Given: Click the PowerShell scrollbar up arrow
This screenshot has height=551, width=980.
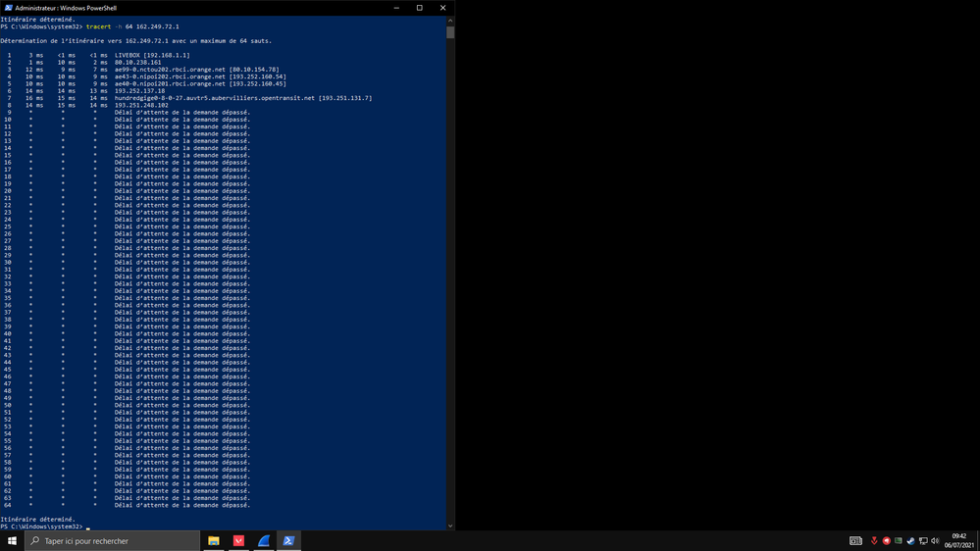Looking at the screenshot, I should click(x=450, y=21).
